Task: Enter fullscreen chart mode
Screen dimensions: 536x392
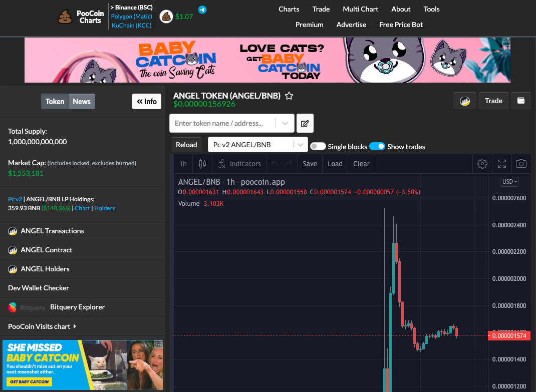Action: pyautogui.click(x=502, y=164)
